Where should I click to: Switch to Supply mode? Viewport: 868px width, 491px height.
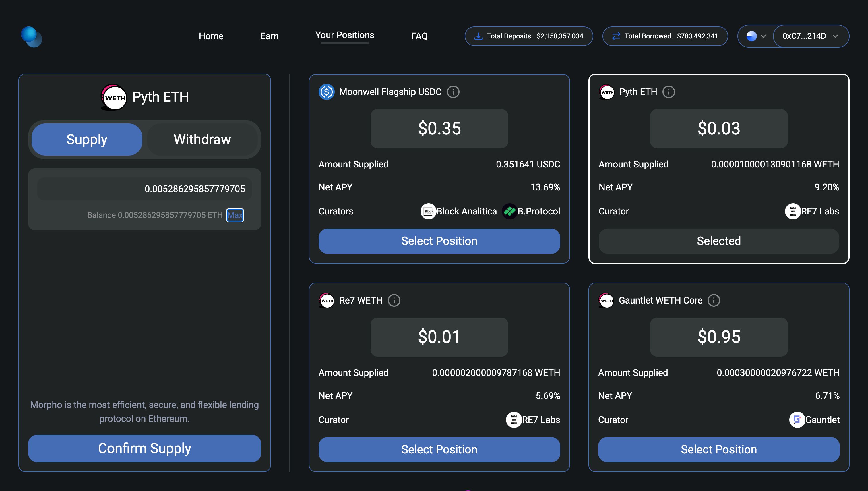coord(87,139)
